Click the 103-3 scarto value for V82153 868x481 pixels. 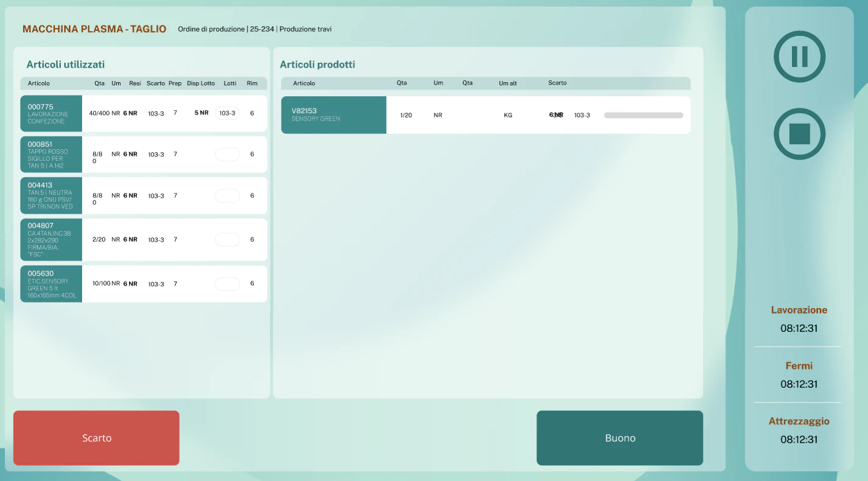tap(582, 115)
